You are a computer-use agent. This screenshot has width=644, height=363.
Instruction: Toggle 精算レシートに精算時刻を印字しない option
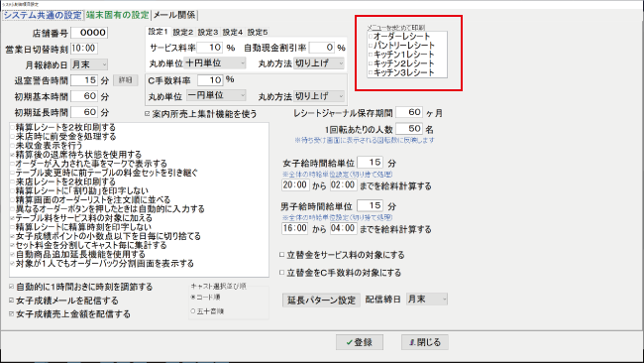coord(13,227)
